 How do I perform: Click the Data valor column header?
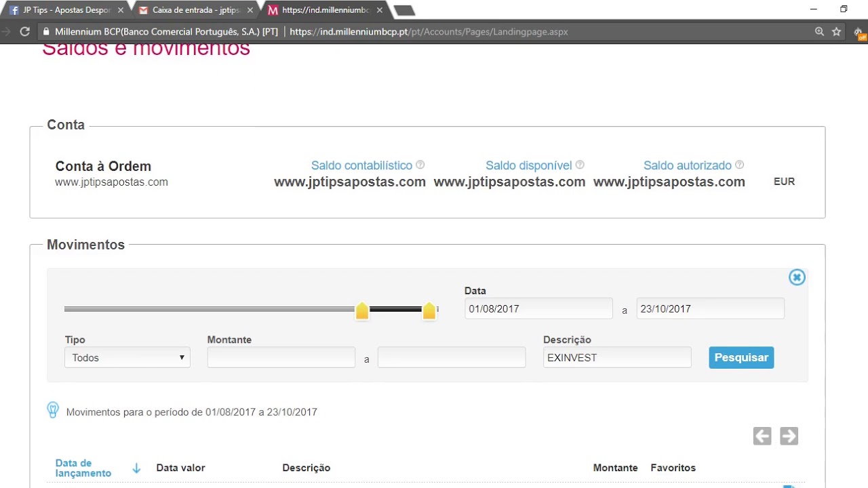[180, 468]
